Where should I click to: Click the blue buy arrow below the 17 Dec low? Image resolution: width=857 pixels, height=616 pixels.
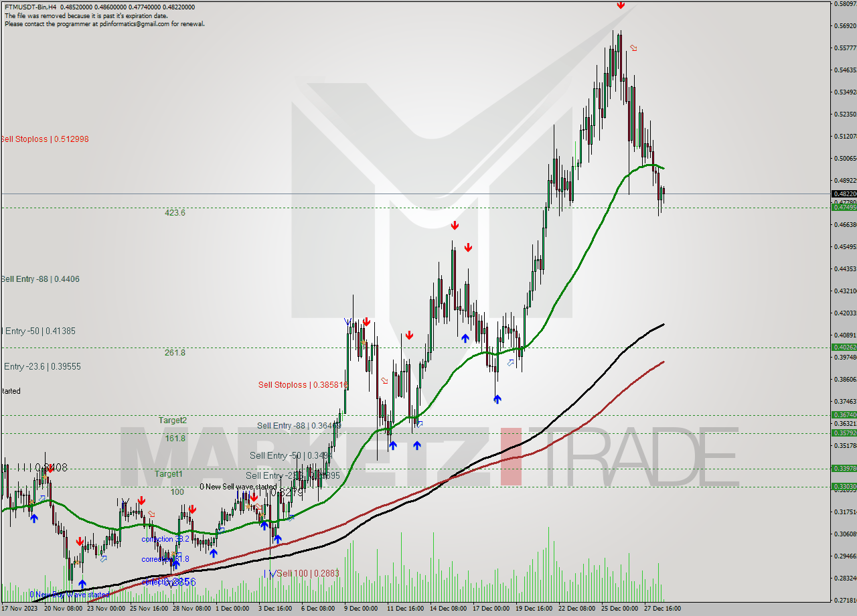[497, 399]
